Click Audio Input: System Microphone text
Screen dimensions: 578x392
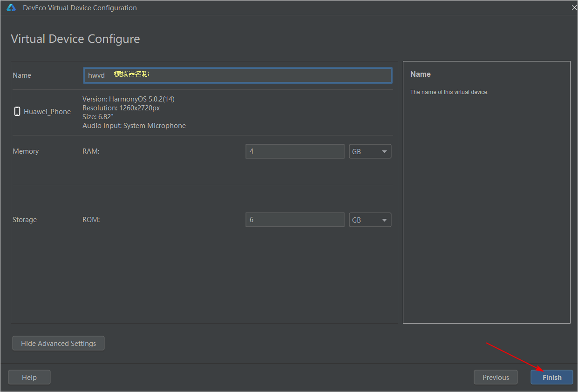point(134,126)
